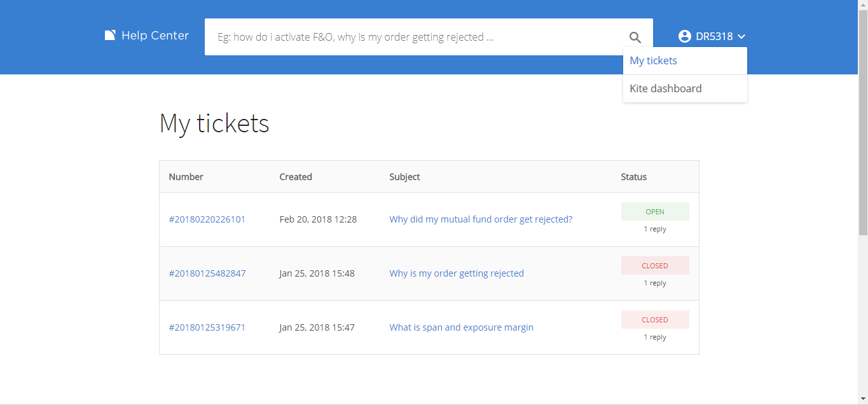
Task: Click CLOSED badge of order getting rejected ticket
Action: click(655, 266)
